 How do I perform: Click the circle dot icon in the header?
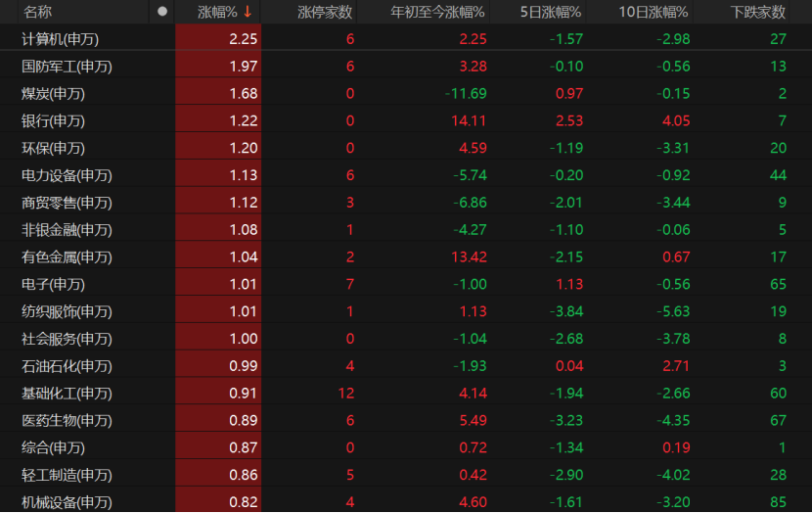click(x=162, y=12)
